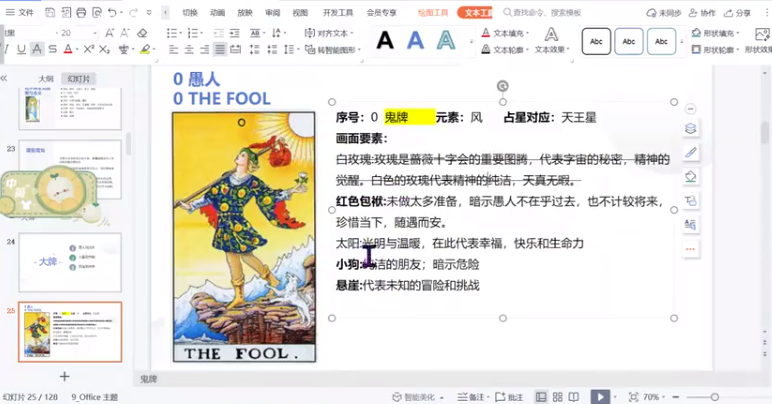
Task: Open 转智能图形 dropdown
Action: 333,49
